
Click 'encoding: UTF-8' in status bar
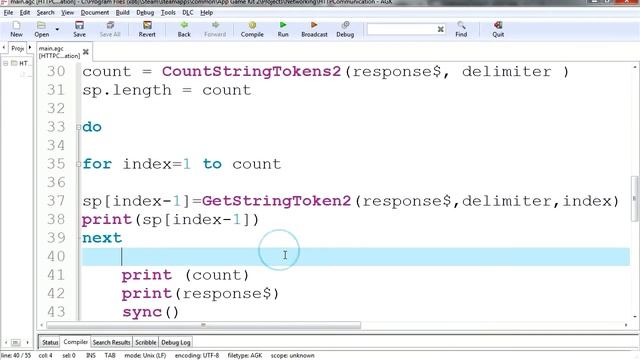(x=197, y=356)
